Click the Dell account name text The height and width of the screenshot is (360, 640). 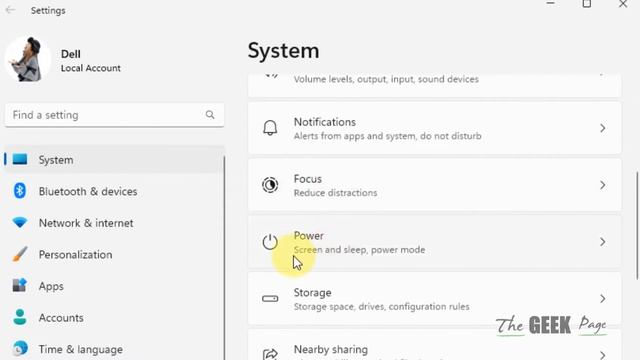click(x=71, y=54)
